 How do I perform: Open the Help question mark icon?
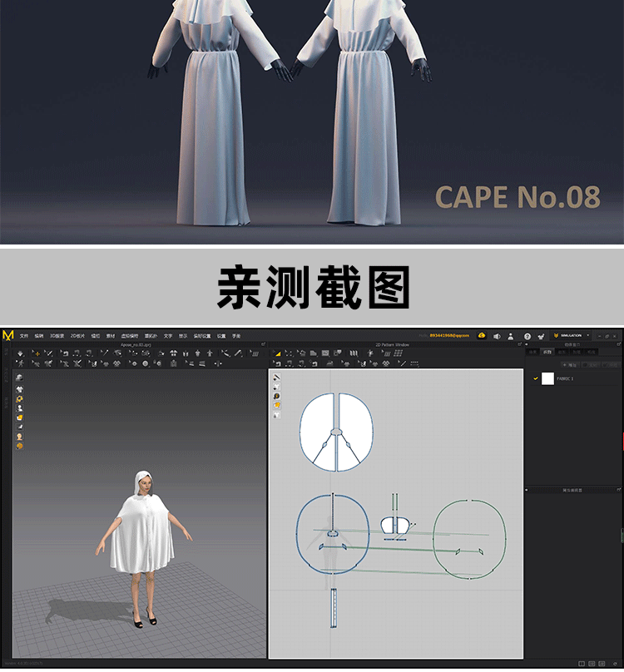pyautogui.click(x=527, y=336)
